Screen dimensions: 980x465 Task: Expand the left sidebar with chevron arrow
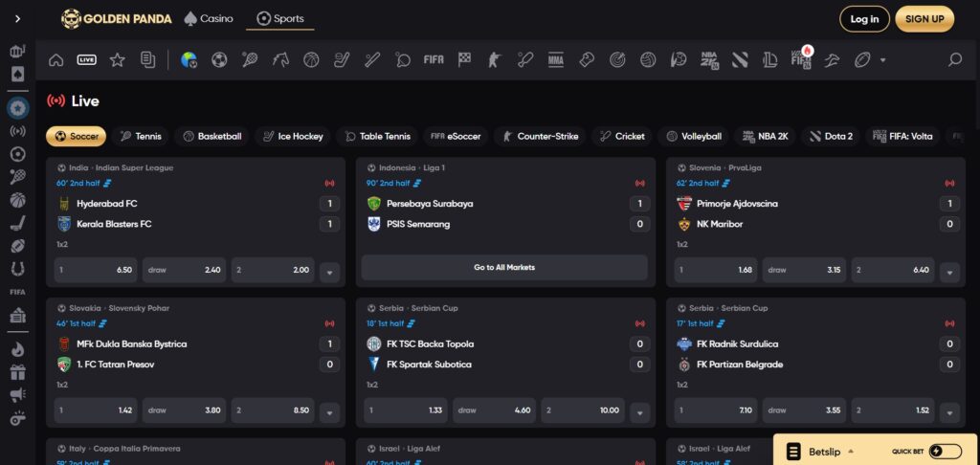coord(16,18)
